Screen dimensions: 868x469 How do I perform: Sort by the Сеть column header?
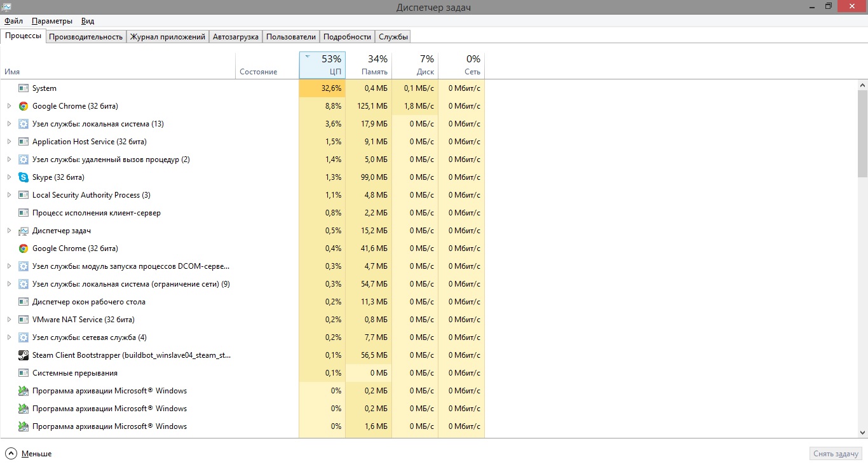(461, 65)
